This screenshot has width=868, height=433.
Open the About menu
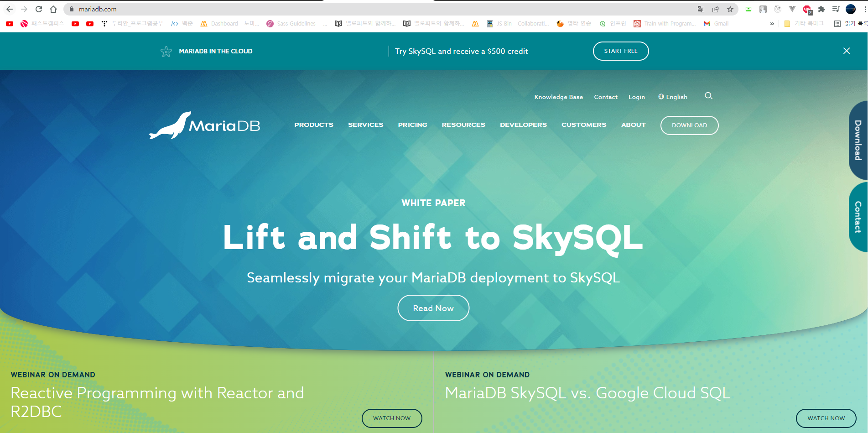[634, 125]
